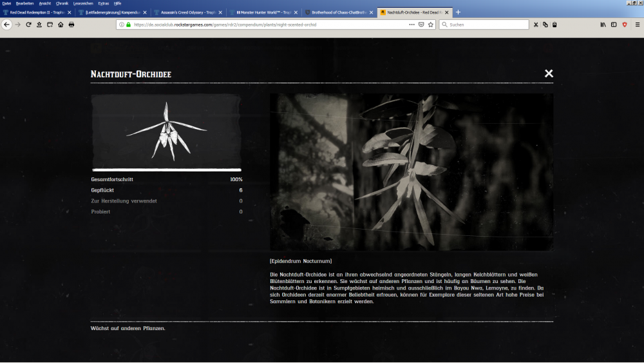Save page to Pocket icon
The height and width of the screenshot is (363, 644).
tap(421, 25)
